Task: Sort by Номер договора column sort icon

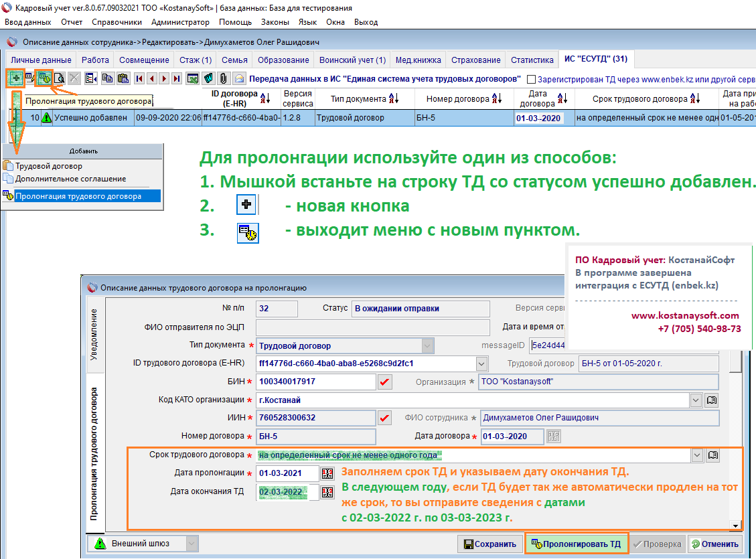Action: pyautogui.click(x=497, y=98)
